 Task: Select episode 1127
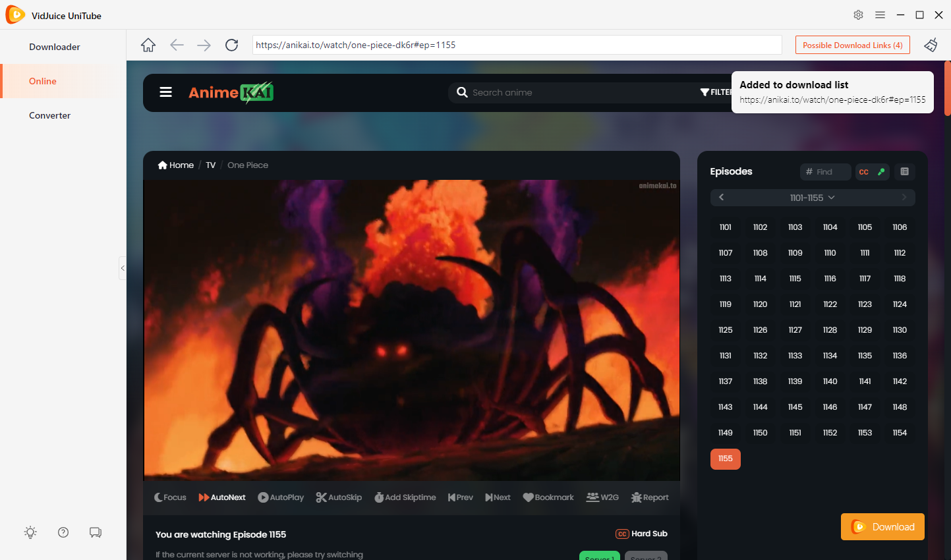[x=795, y=330]
